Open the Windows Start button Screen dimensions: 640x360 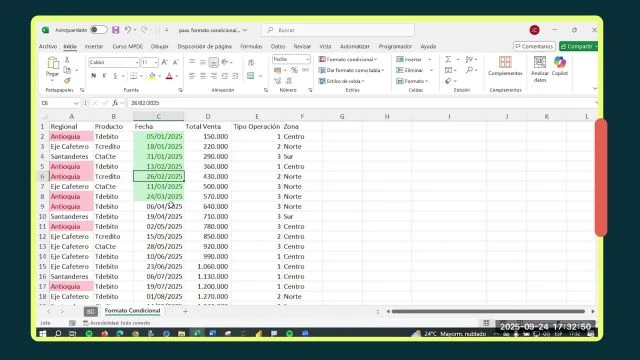coord(43,333)
